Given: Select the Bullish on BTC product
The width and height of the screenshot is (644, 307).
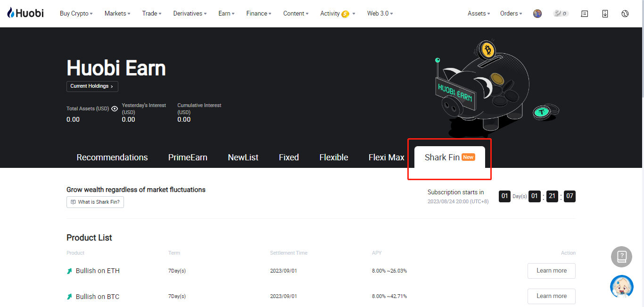Looking at the screenshot, I should (x=97, y=297).
